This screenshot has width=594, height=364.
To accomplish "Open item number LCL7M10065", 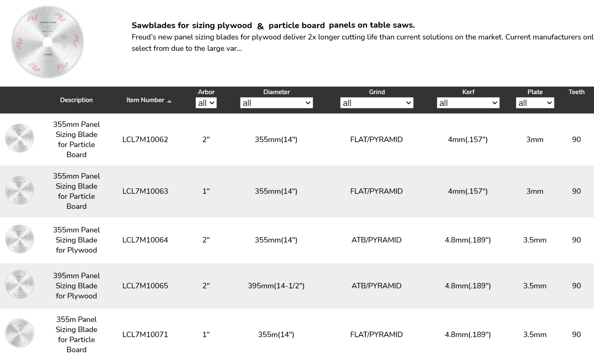I will (145, 286).
